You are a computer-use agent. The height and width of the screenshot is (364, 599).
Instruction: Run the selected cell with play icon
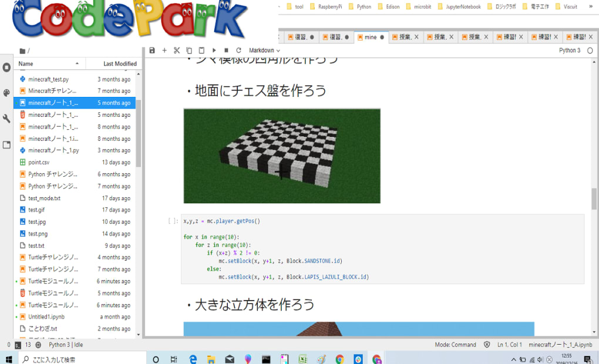pos(214,50)
